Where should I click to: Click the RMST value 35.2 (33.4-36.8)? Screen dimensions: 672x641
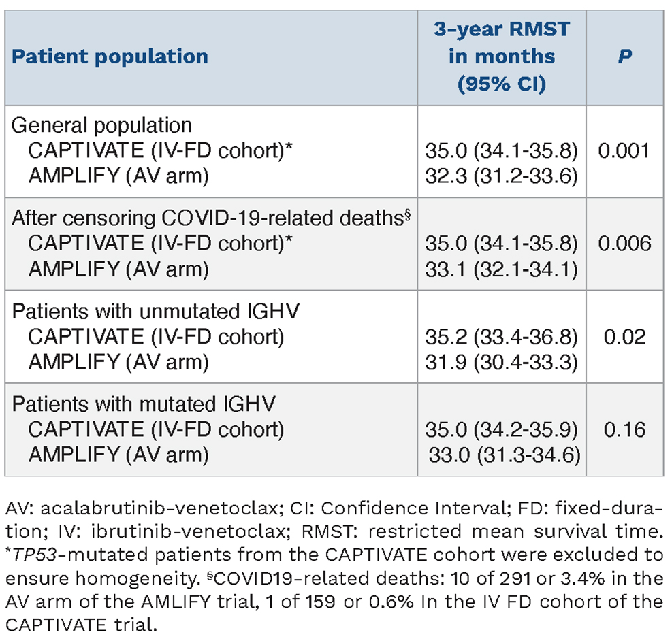[502, 338]
